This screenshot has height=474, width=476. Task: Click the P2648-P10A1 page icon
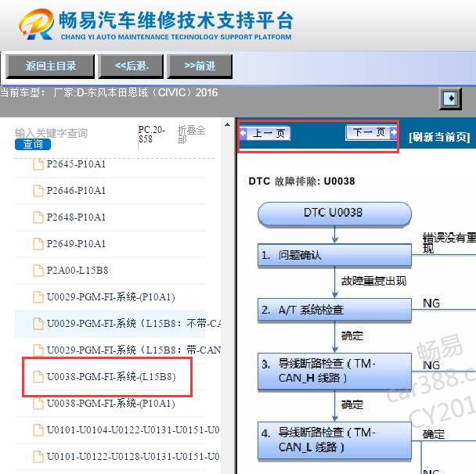point(38,217)
